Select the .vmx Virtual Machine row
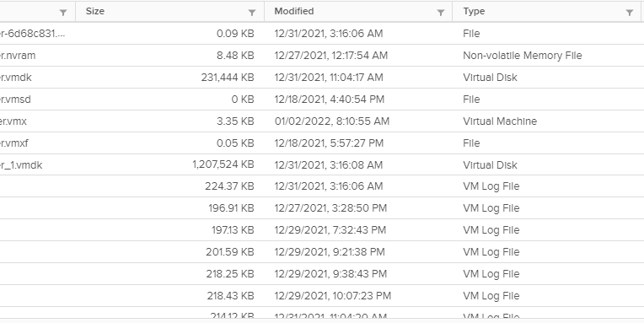The image size is (644, 323). tap(322, 121)
